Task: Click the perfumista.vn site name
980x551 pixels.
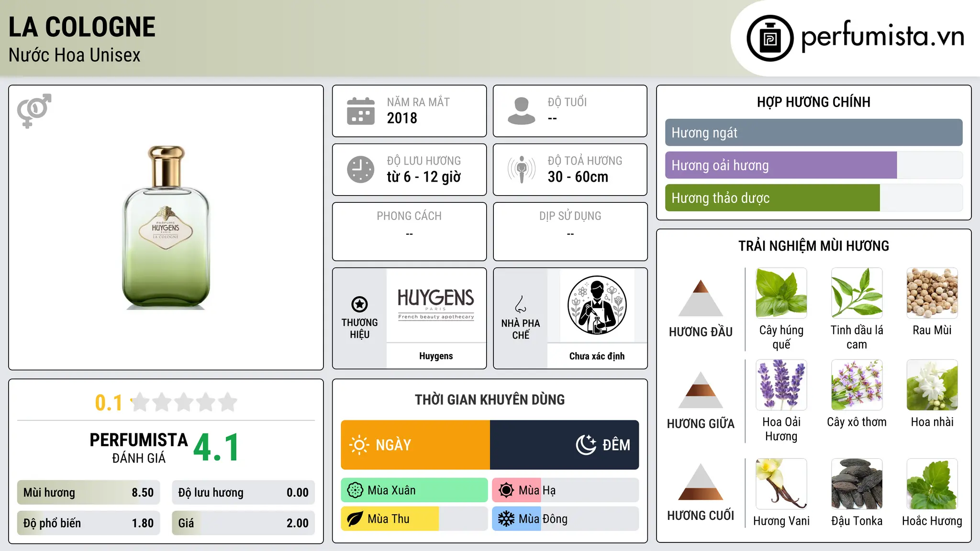Action: [882, 36]
